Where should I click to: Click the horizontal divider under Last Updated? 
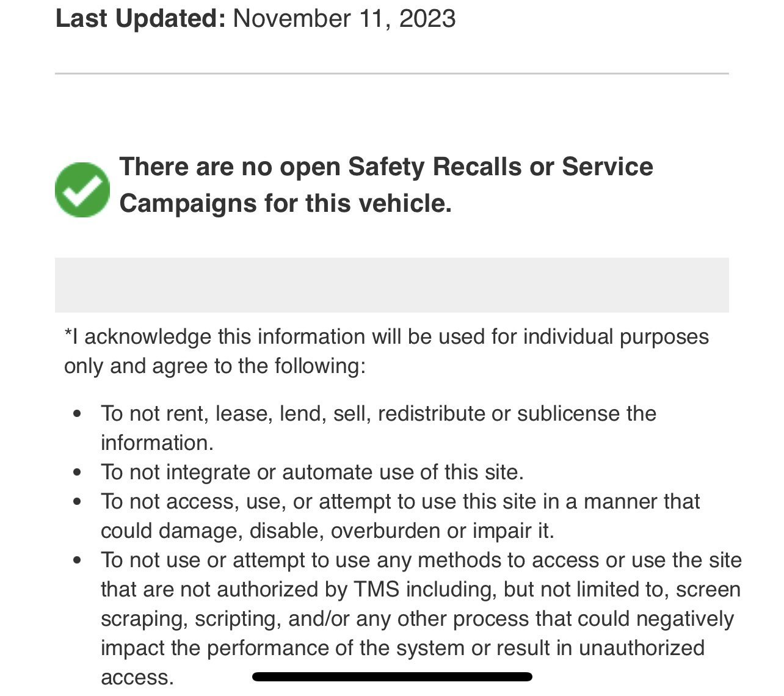392,73
